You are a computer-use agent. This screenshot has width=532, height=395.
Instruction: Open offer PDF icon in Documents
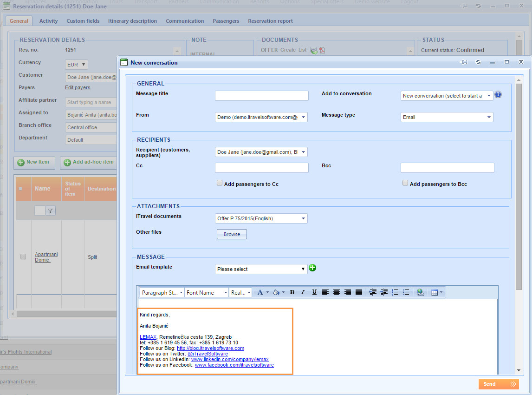pyautogui.click(x=322, y=50)
